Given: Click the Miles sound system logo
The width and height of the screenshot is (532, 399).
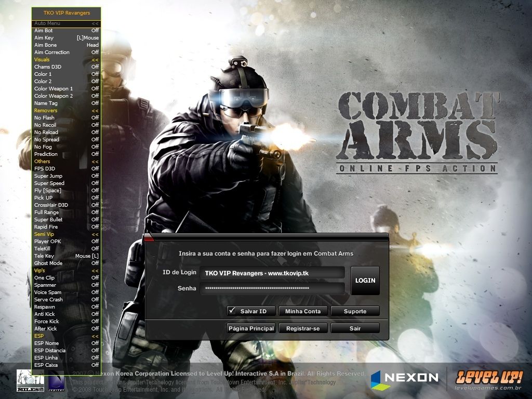Looking at the screenshot, I should tap(30, 380).
